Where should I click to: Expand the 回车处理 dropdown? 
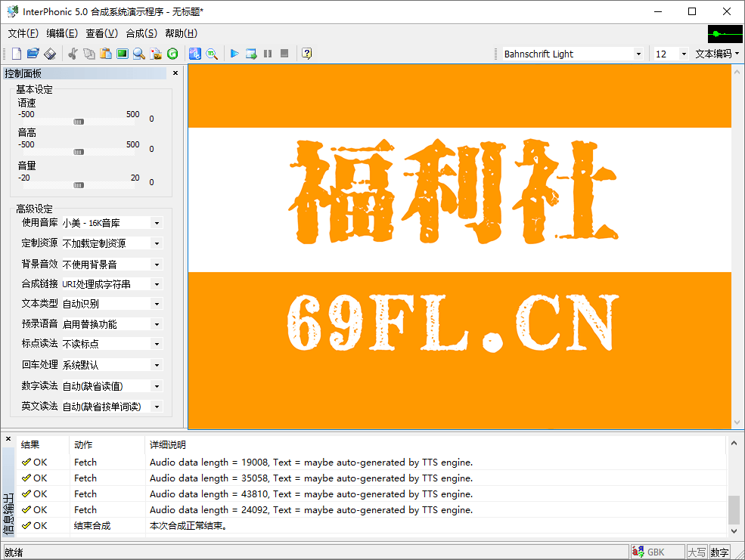pos(157,366)
